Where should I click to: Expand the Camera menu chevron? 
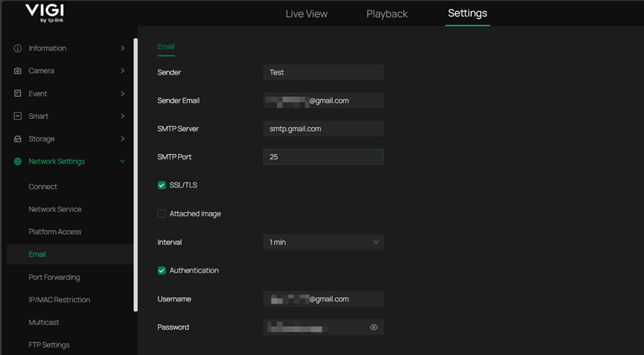[122, 71]
